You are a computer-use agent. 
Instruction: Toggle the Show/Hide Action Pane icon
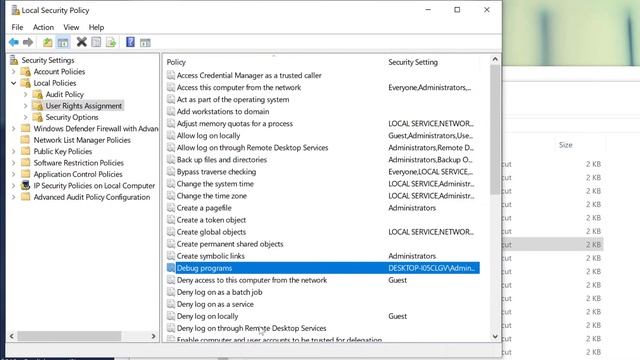point(145,42)
